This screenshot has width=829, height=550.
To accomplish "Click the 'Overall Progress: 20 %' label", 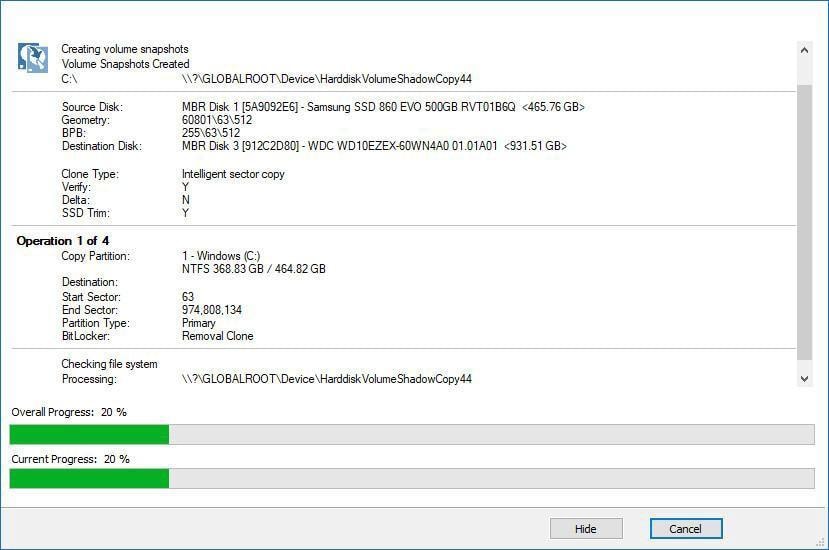I will (x=69, y=412).
